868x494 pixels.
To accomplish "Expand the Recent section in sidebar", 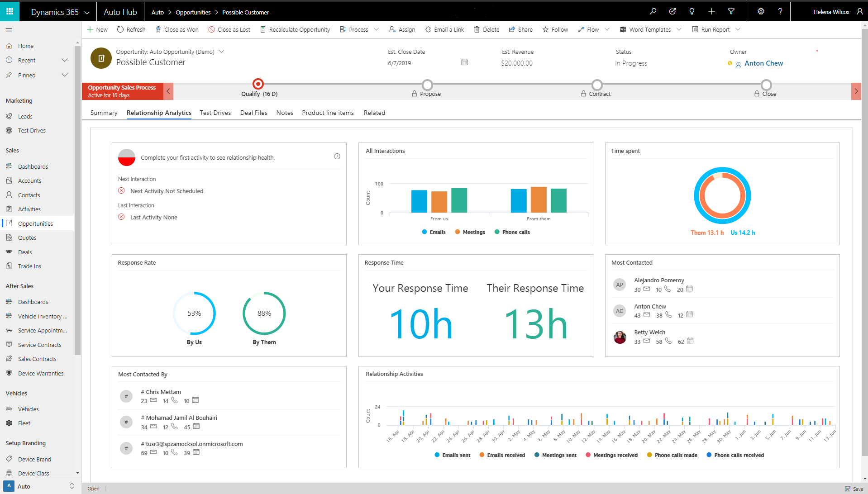I will (65, 61).
